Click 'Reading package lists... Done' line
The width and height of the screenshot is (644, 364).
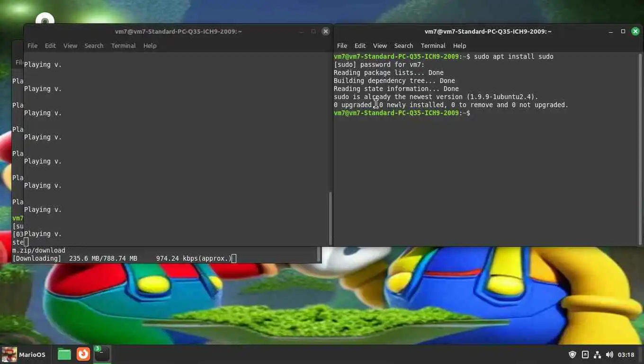(x=388, y=73)
